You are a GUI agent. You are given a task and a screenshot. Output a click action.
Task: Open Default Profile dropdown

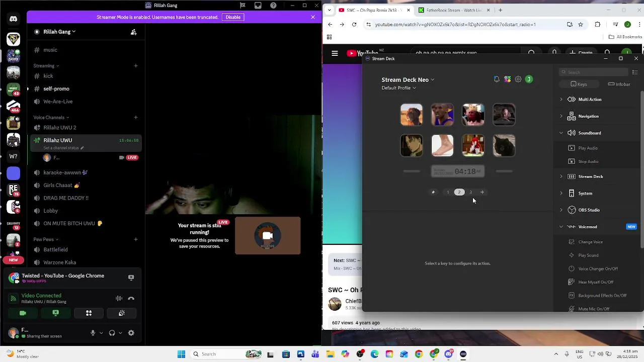399,88
